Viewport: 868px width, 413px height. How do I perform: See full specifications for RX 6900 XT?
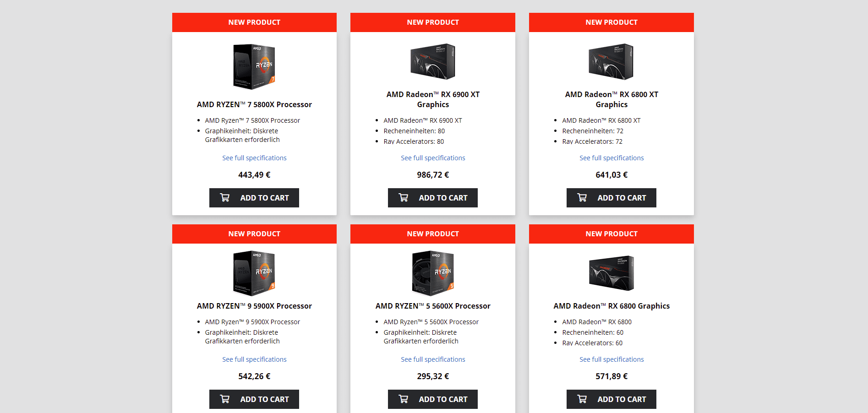[433, 158]
